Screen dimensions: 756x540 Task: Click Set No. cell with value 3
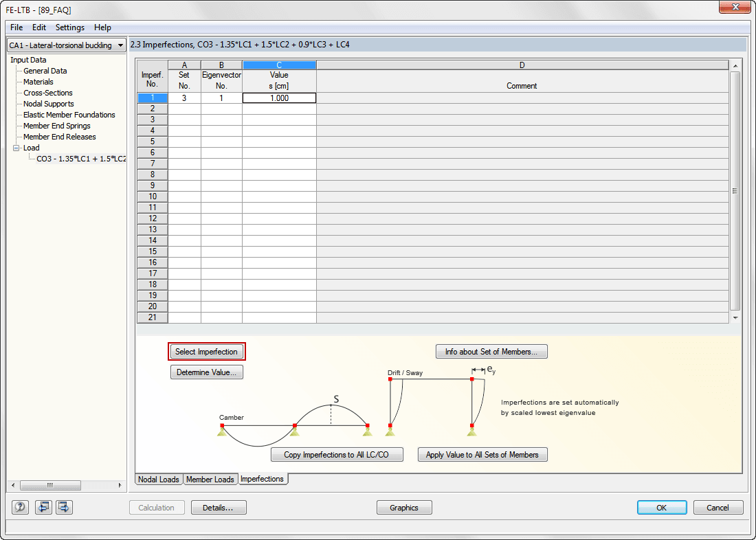[184, 98]
